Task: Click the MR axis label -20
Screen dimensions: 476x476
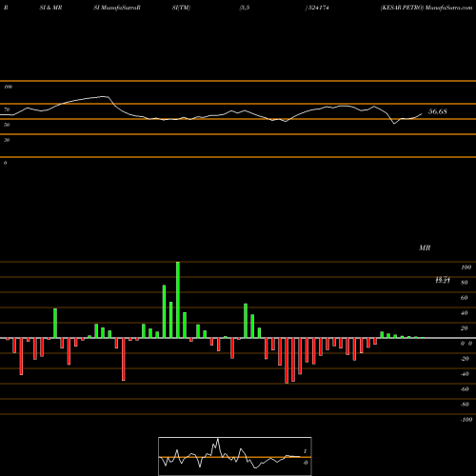Action: tap(465, 359)
